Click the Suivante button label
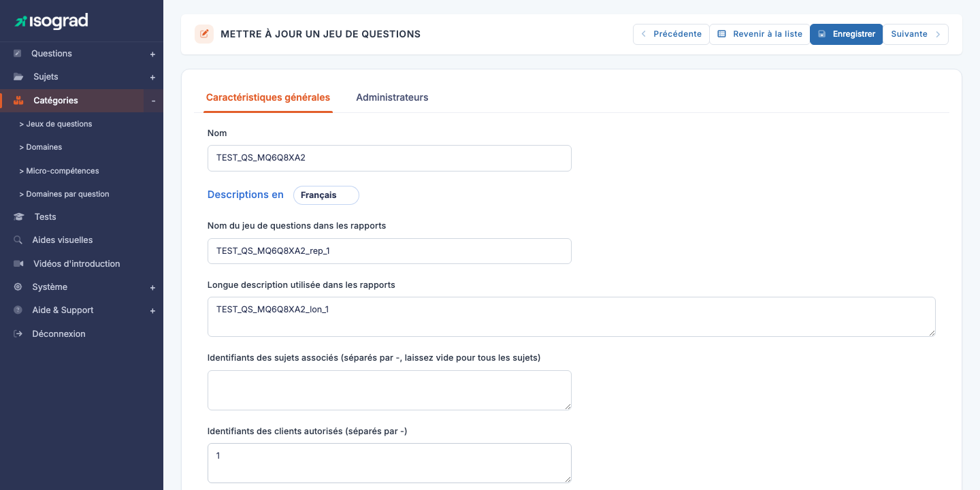 tap(909, 34)
